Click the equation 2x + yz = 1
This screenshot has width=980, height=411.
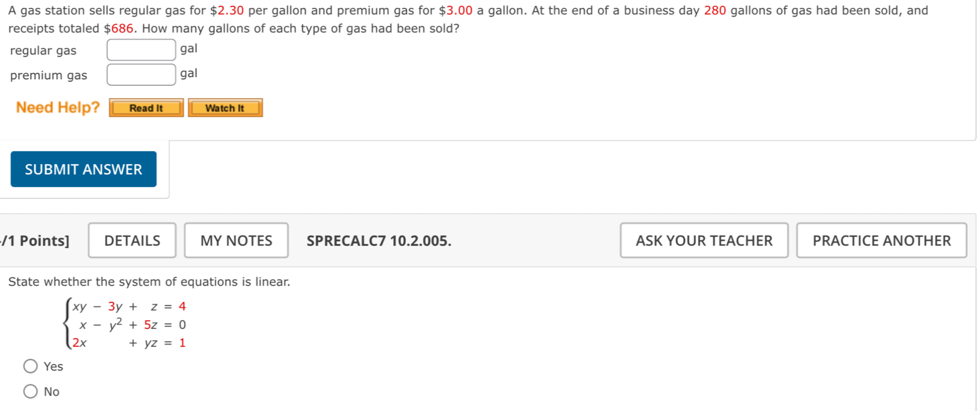[129, 343]
